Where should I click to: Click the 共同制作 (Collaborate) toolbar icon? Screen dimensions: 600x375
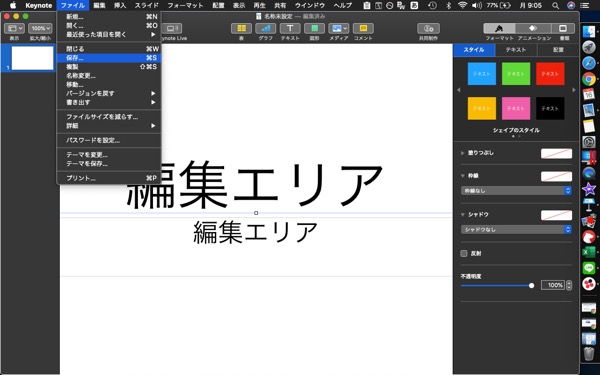tap(428, 28)
